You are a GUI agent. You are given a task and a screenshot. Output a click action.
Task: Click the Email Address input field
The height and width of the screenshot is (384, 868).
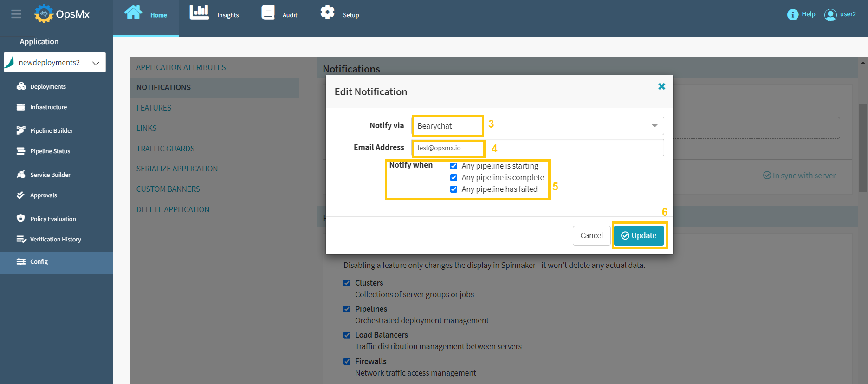click(x=538, y=148)
